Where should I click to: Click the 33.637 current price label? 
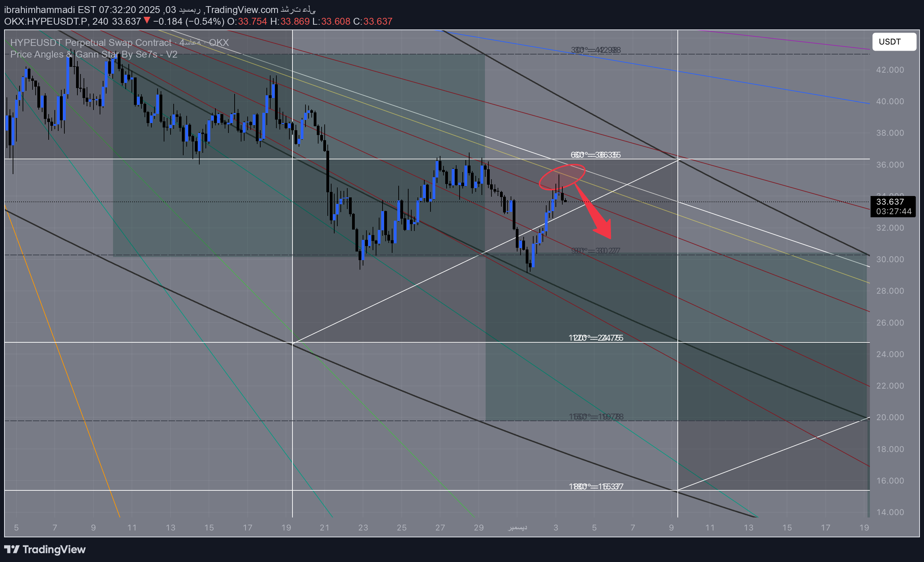[x=889, y=202]
